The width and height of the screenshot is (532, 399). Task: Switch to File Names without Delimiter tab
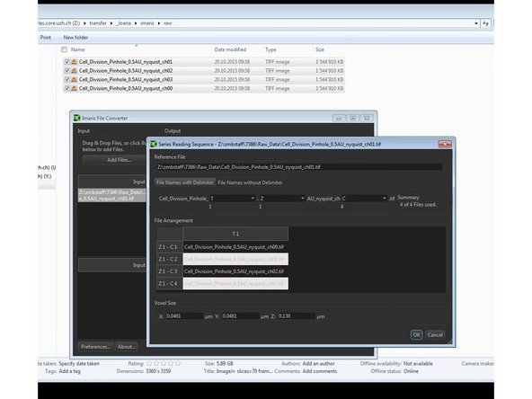250,182
